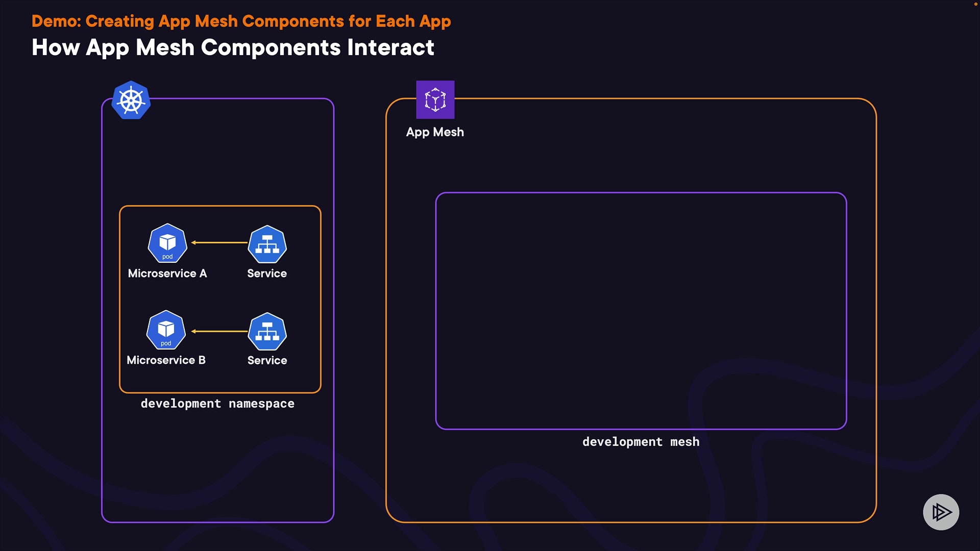Viewport: 980px width, 551px height.
Task: Click the arrow pointing to Microservice B pod
Action: pyautogui.click(x=219, y=331)
